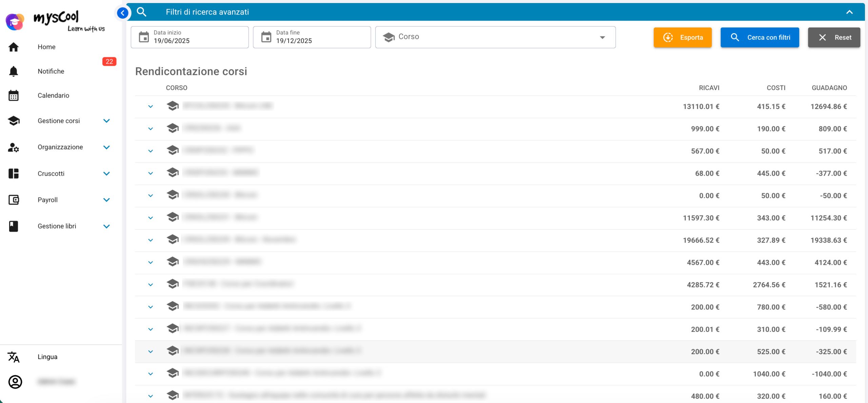868x403 pixels.
Task: Collapse sidebar with blue arrow button
Action: click(122, 13)
